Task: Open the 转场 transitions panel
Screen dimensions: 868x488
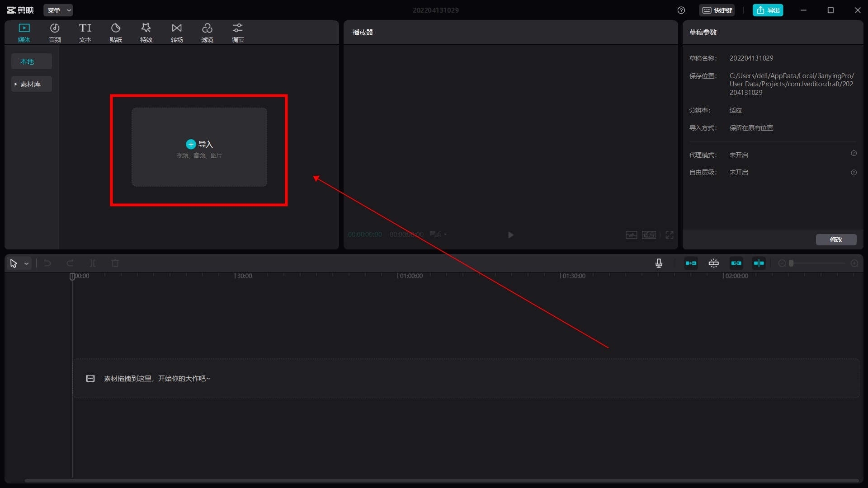Action: tap(177, 33)
